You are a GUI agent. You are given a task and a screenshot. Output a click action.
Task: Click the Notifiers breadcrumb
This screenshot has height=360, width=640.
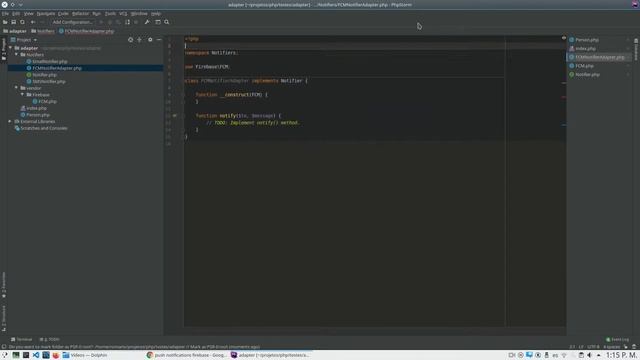(43, 31)
